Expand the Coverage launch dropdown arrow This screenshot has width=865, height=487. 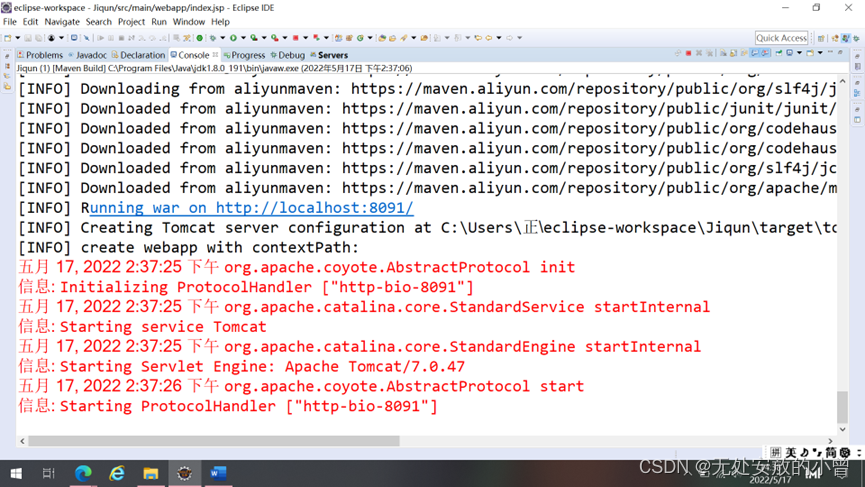[x=264, y=38]
